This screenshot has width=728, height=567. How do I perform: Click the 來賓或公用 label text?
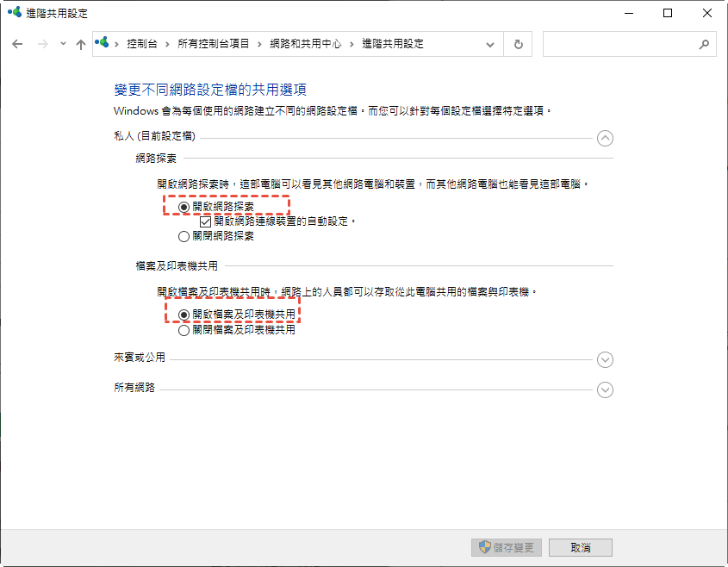coord(140,358)
